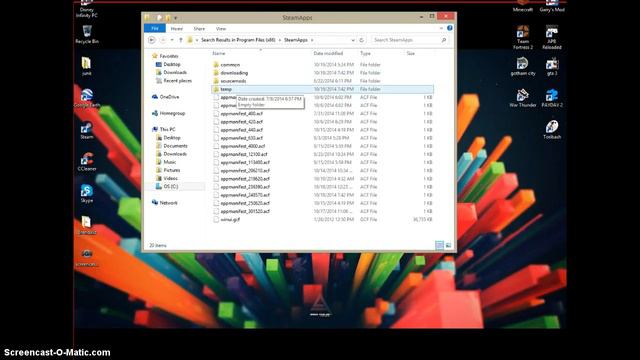The height and width of the screenshot is (360, 640).
Task: Open the junk folder on desktop
Action: [x=87, y=66]
